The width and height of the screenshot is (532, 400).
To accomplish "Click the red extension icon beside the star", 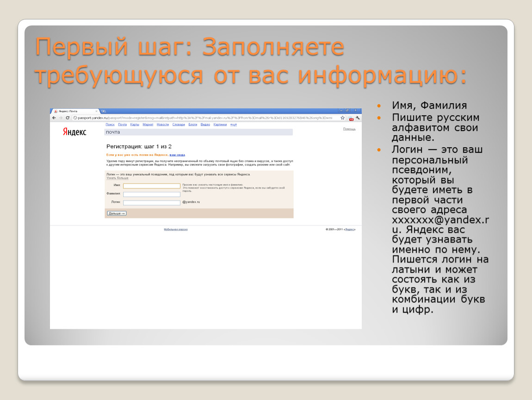I will 351,118.
